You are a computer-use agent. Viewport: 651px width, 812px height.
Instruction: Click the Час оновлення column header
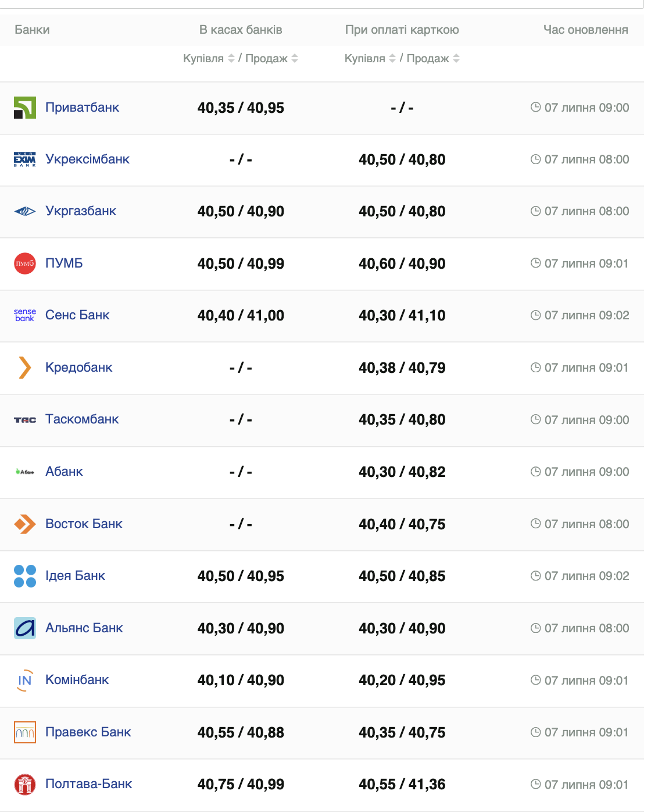(x=585, y=30)
